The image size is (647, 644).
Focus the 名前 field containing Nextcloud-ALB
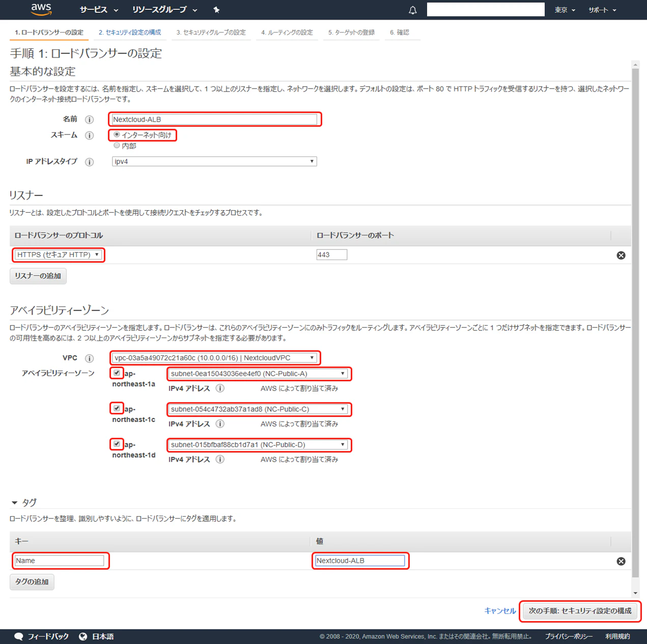click(x=214, y=120)
